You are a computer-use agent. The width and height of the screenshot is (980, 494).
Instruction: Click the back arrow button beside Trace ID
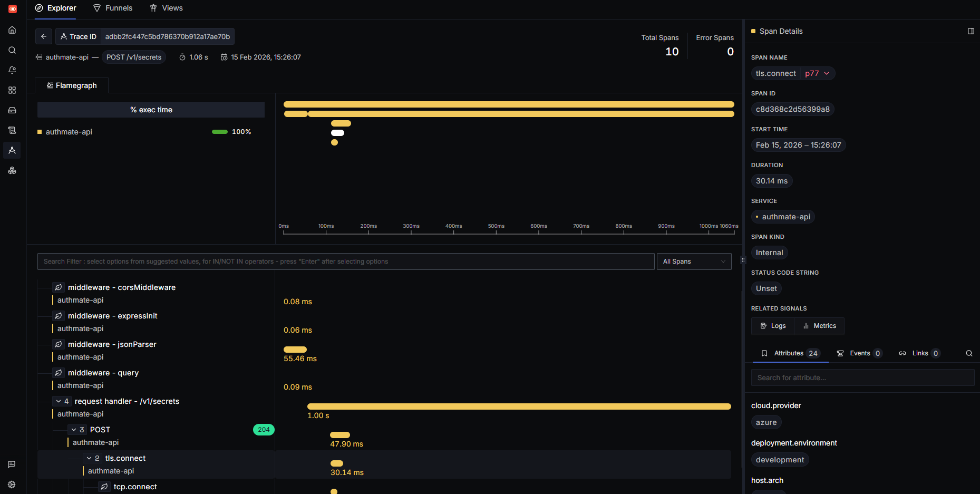(x=44, y=36)
